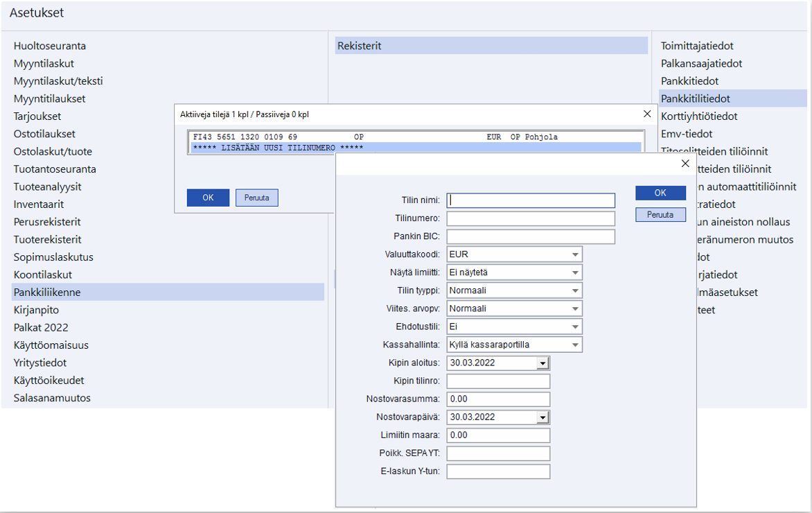The image size is (812, 513).
Task: Select Pankkiliikenne in the left menu
Action: tap(47, 293)
